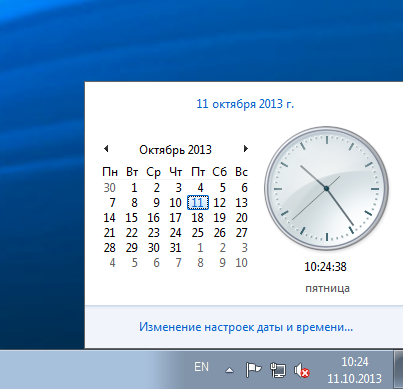
Task: Select October 21 in the calendar
Action: point(110,233)
